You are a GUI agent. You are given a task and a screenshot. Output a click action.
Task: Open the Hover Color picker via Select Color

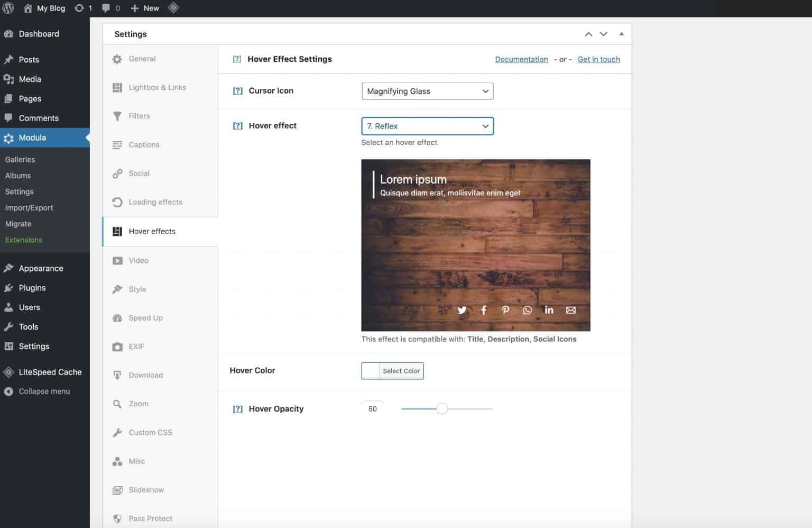401,371
